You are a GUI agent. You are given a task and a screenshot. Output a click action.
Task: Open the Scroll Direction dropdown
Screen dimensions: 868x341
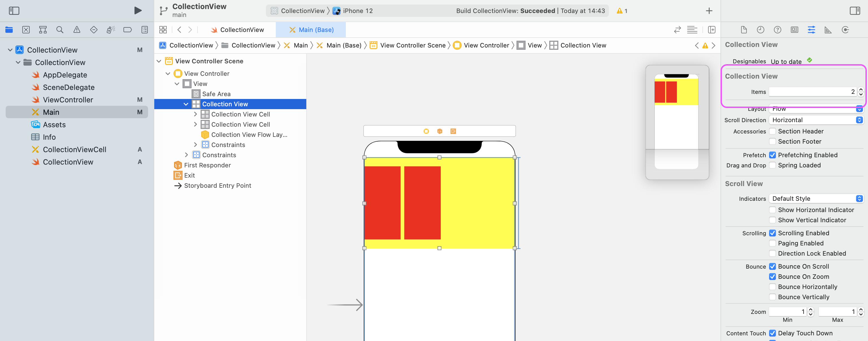pyautogui.click(x=816, y=120)
